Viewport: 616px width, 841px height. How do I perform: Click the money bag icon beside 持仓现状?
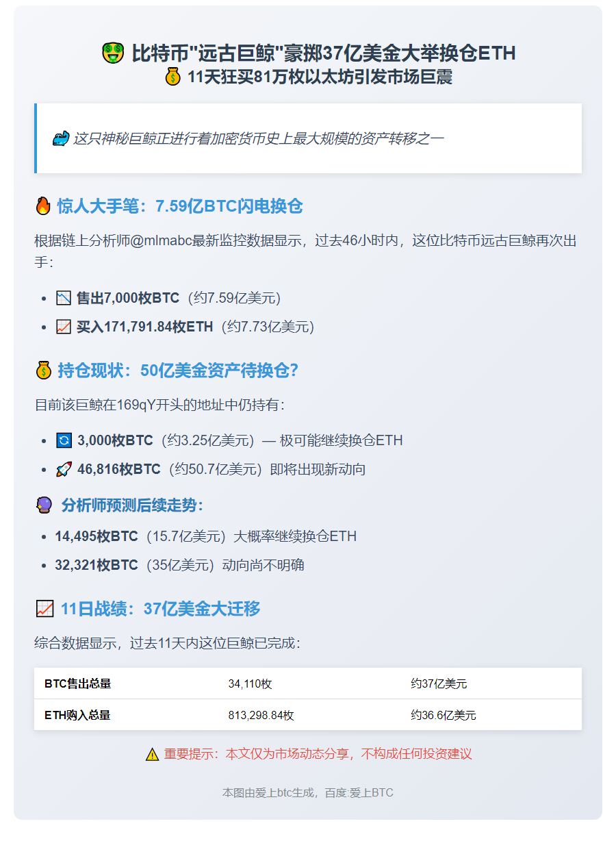(x=43, y=371)
